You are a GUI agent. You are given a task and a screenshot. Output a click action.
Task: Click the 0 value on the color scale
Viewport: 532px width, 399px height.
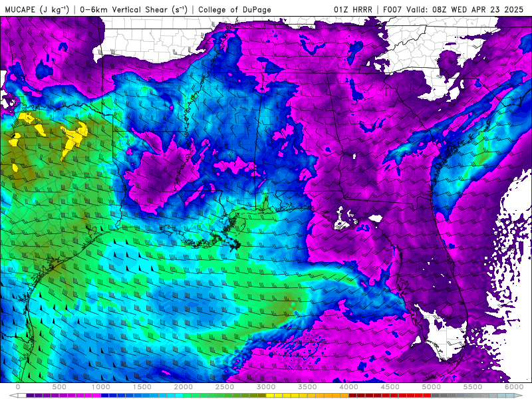click(18, 387)
